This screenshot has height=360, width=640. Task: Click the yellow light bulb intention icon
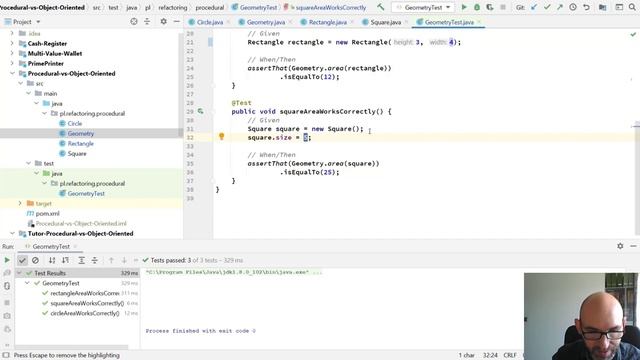coord(221,137)
